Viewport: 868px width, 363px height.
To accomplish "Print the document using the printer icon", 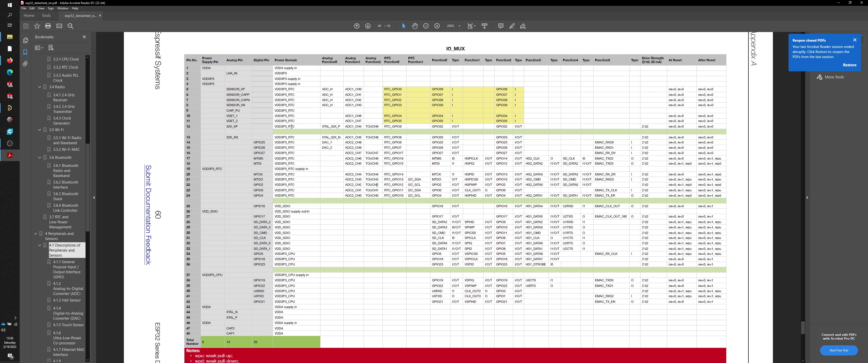I will pyautogui.click(x=48, y=26).
